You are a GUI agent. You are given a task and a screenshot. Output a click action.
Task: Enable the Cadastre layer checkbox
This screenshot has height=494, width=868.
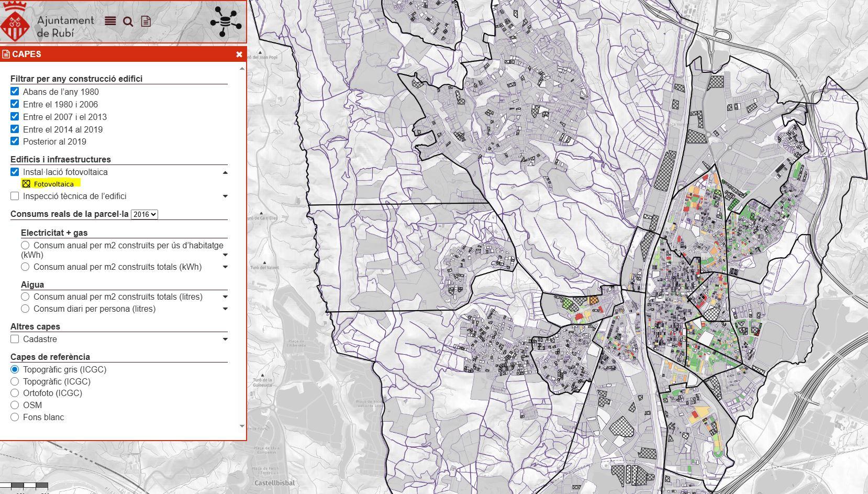pyautogui.click(x=15, y=339)
